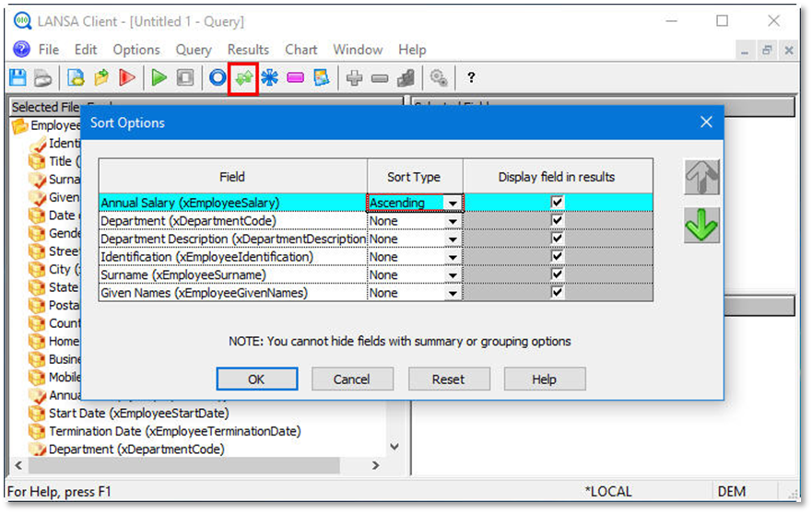The image size is (812, 513).
Task: Open the File menu
Action: [x=49, y=50]
